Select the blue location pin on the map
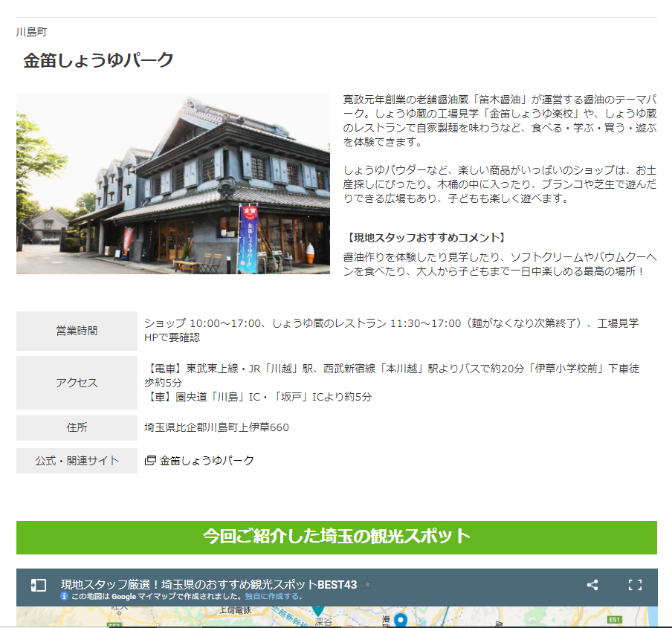The width and height of the screenshot is (672, 628). 401,619
